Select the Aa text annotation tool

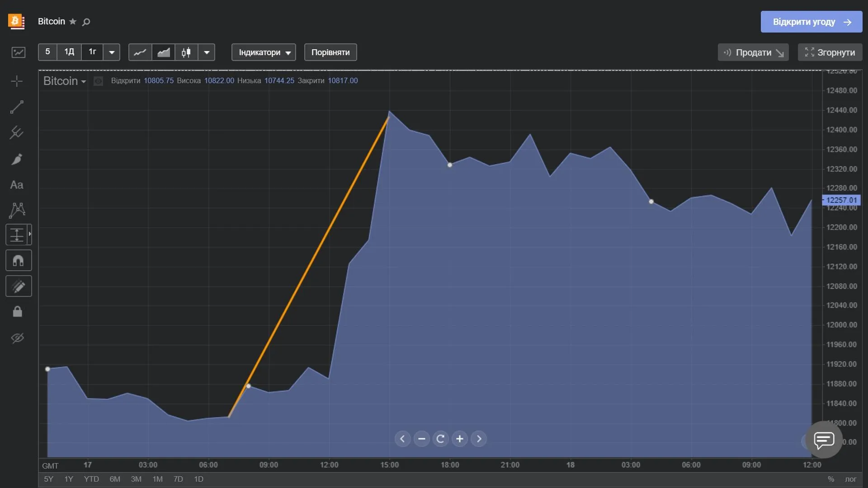(x=17, y=185)
